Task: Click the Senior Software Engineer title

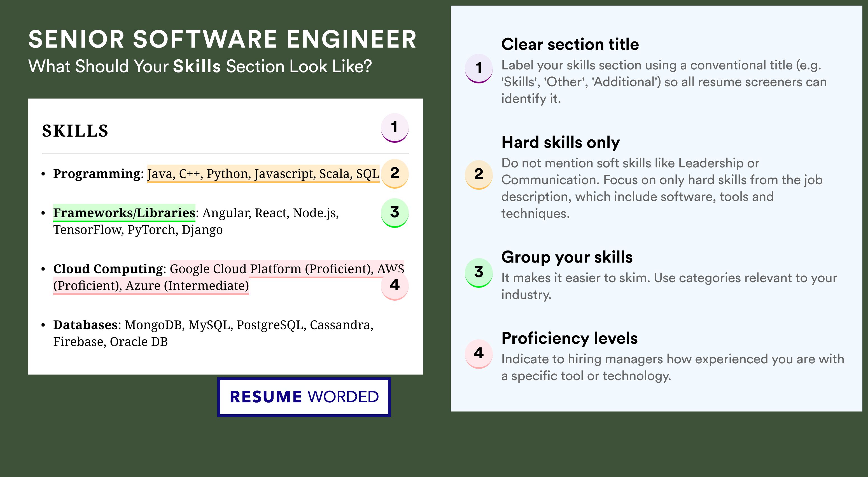Action: pos(222,39)
